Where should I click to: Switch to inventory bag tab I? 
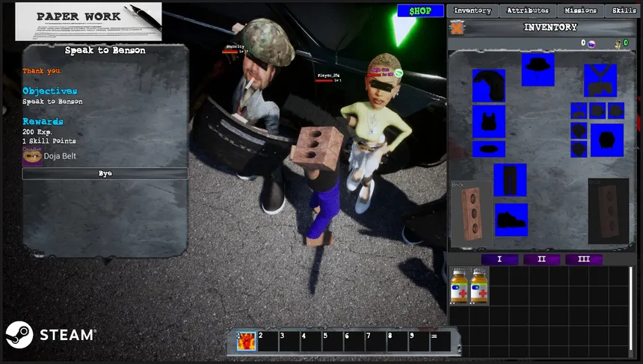coord(499,259)
